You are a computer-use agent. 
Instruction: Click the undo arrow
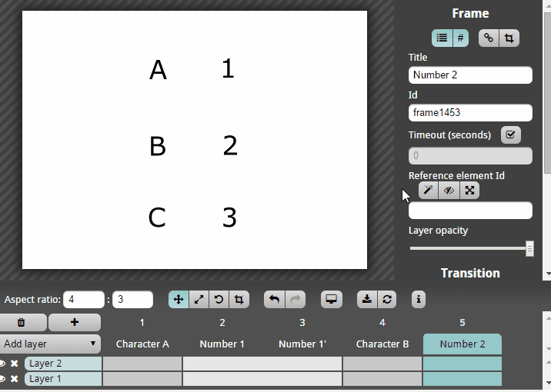(275, 299)
